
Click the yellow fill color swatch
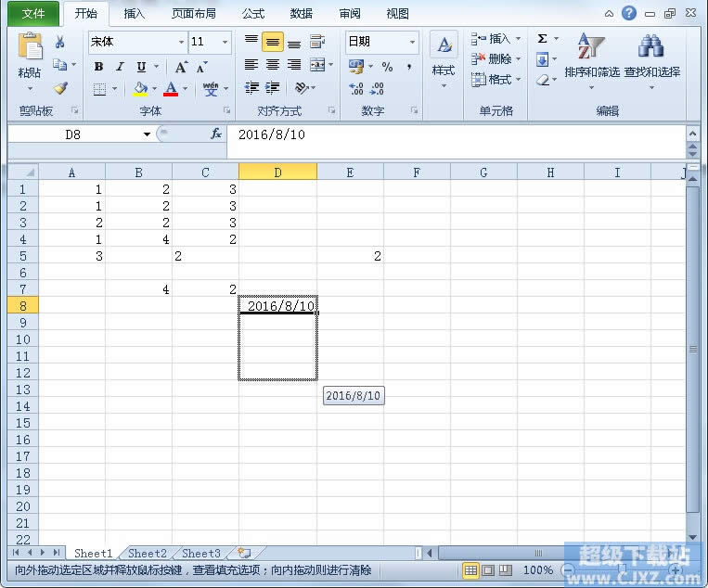pyautogui.click(x=140, y=89)
